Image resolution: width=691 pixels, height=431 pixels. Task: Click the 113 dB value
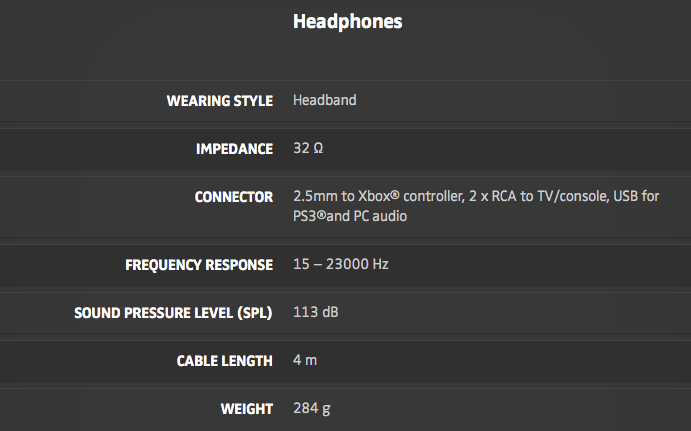click(x=315, y=313)
